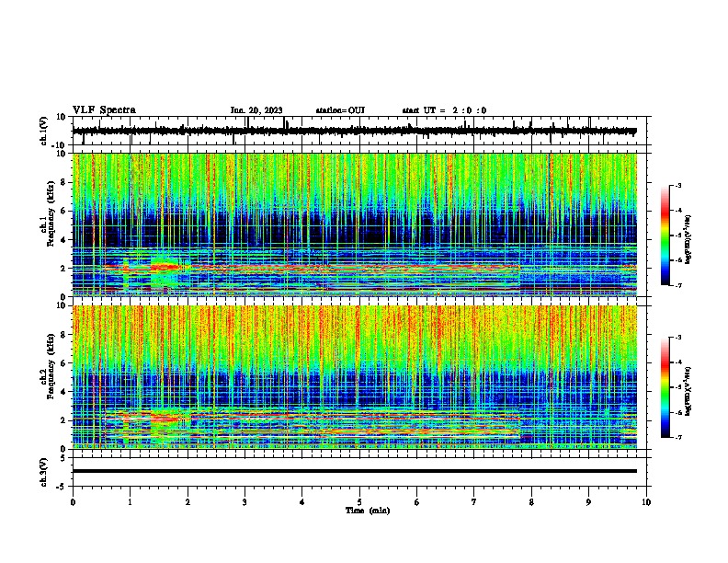Click the "ch.3(V)" axis label

pos(44,473)
